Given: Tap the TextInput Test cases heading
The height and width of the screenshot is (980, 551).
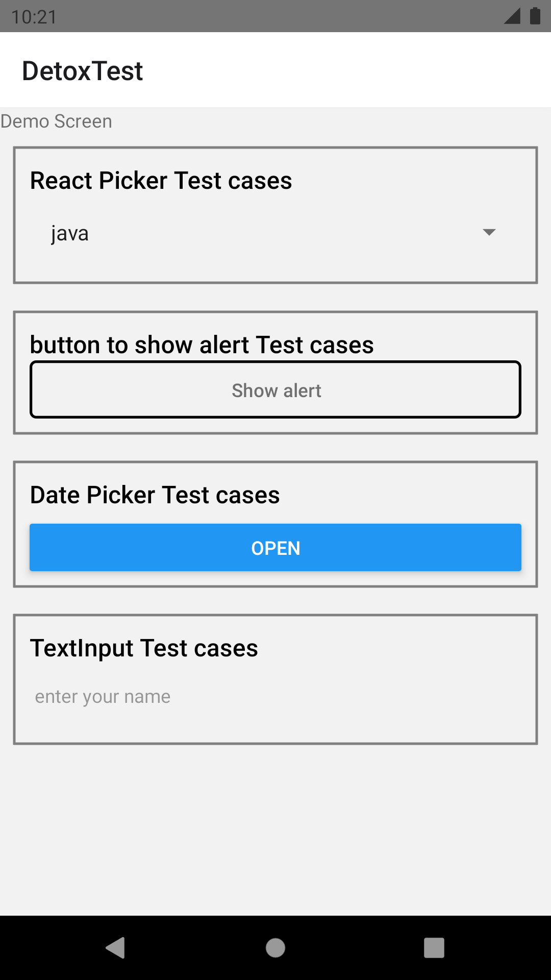Looking at the screenshot, I should click(x=144, y=648).
